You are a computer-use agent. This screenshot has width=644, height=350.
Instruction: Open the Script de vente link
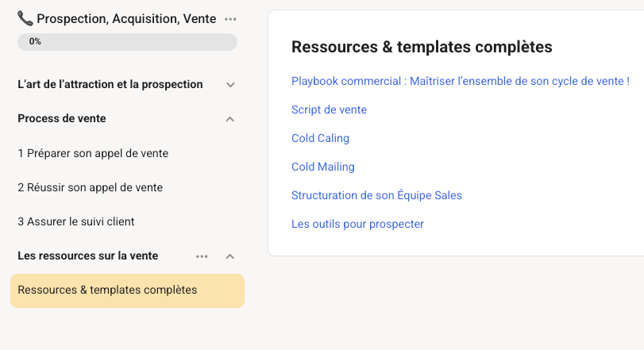tap(329, 110)
